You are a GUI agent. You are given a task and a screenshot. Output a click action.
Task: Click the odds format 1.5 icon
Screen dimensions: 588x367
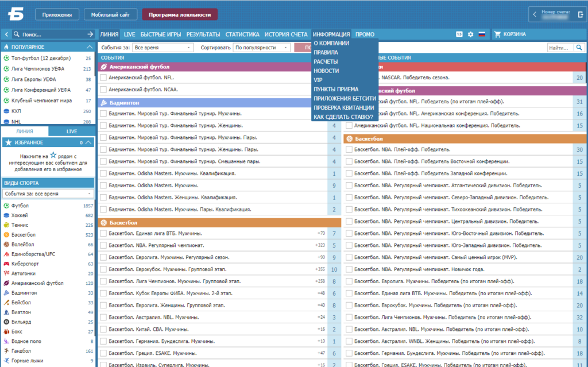(x=459, y=34)
